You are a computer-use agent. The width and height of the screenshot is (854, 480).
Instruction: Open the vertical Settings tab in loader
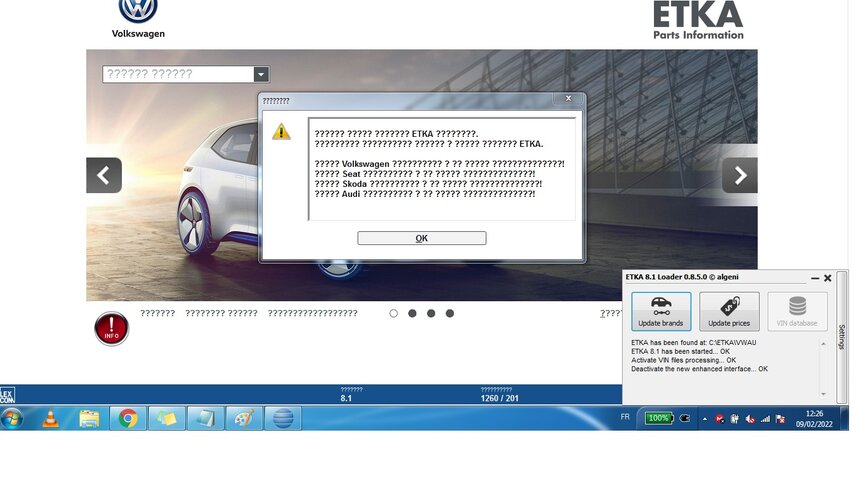[x=842, y=337]
